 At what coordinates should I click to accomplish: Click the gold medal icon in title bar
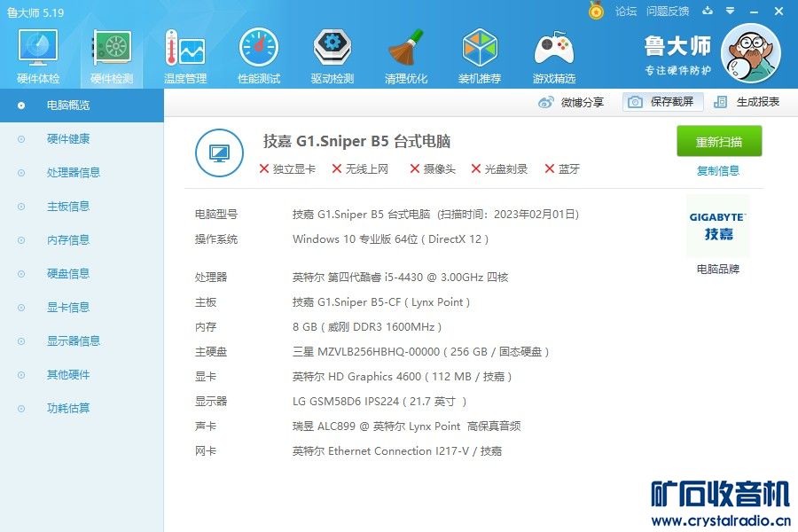point(596,11)
